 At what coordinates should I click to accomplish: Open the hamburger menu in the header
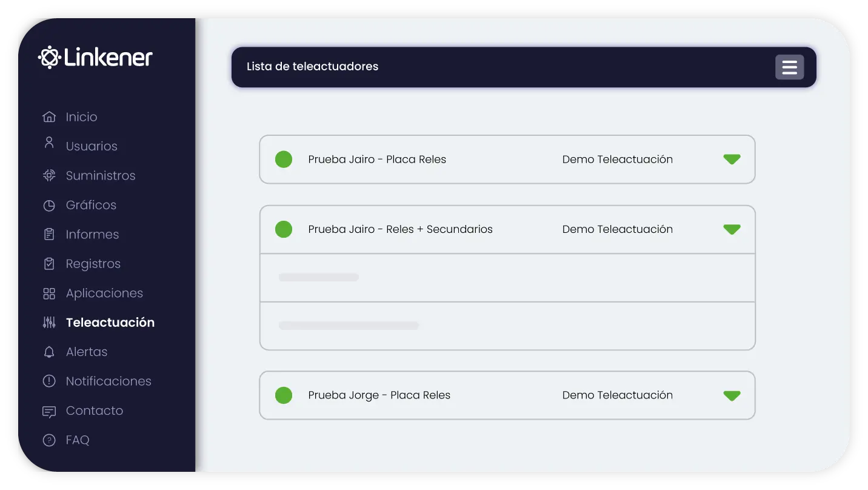pos(789,67)
